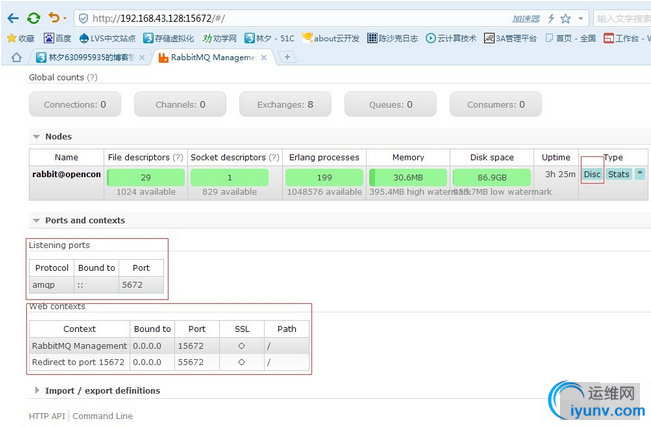Image resolution: width=651 pixels, height=427 pixels.
Task: Click the 30.6MB memory bar
Action: [x=408, y=177]
